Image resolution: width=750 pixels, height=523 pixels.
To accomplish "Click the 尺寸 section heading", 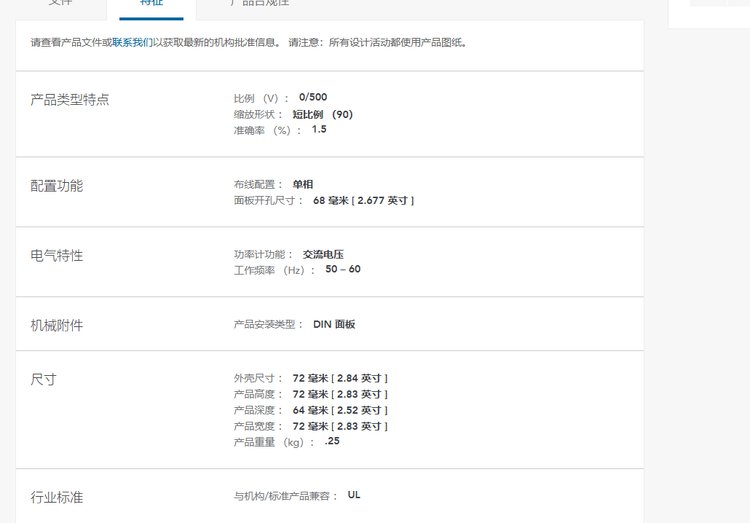I will click(44, 380).
